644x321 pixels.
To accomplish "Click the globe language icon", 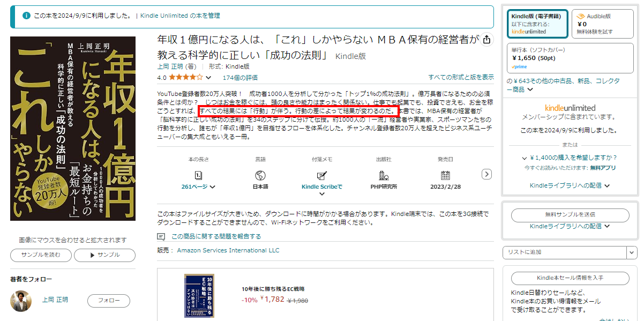I will pos(260,175).
